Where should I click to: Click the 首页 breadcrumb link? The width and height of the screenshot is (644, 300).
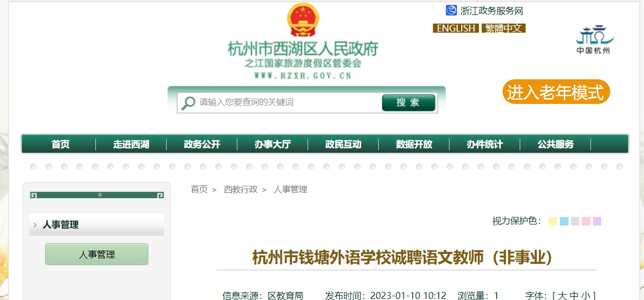pos(199,190)
